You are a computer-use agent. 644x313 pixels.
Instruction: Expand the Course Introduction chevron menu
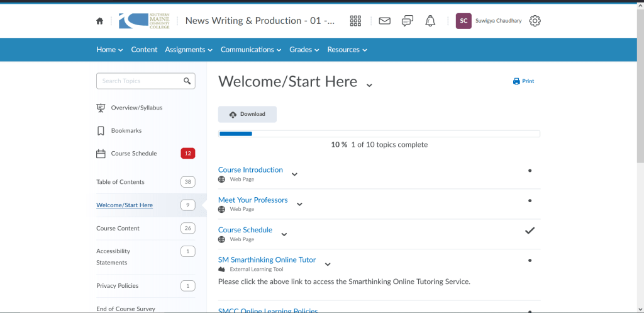point(294,174)
